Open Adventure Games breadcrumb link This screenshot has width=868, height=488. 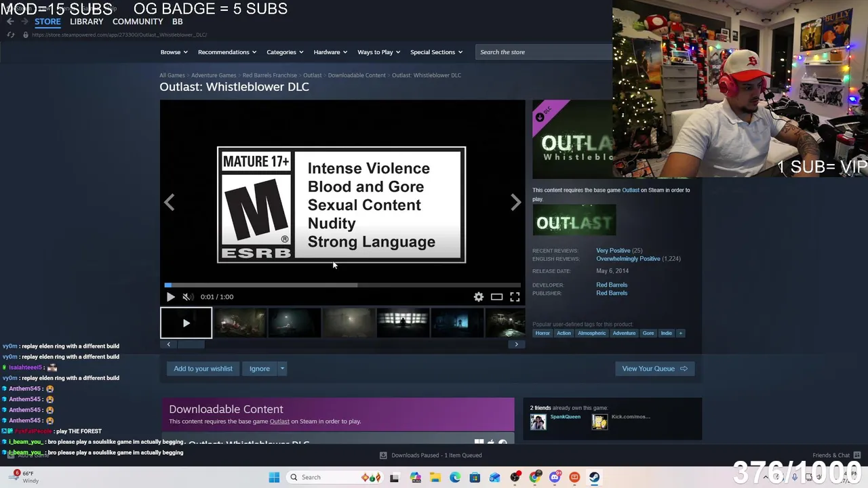click(214, 75)
